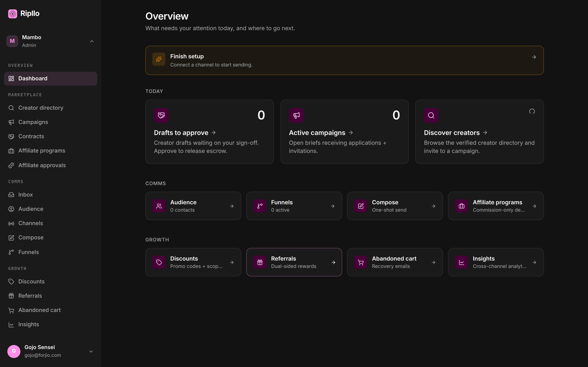Click the loading spinner on Discover creators
The image size is (588, 367).
[x=532, y=111]
